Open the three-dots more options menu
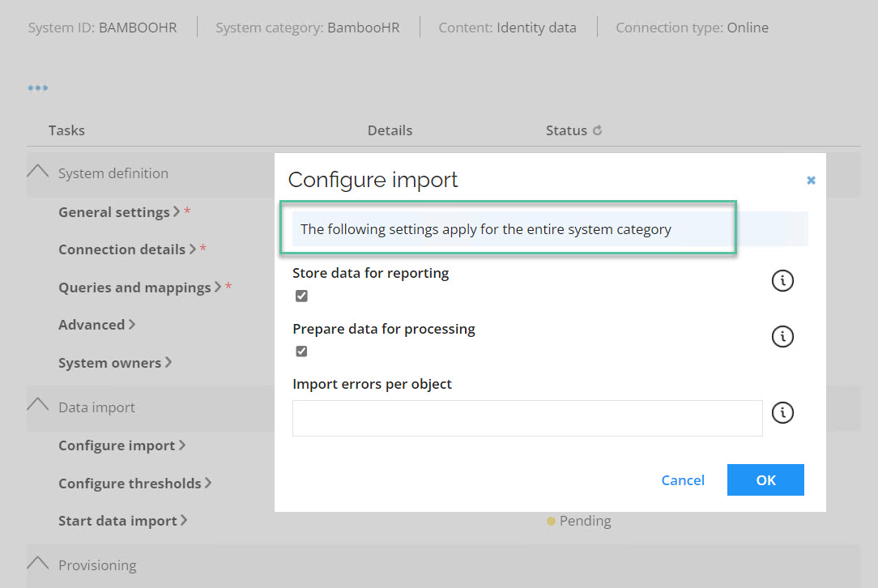Image resolution: width=878 pixels, height=588 pixels. (x=38, y=88)
